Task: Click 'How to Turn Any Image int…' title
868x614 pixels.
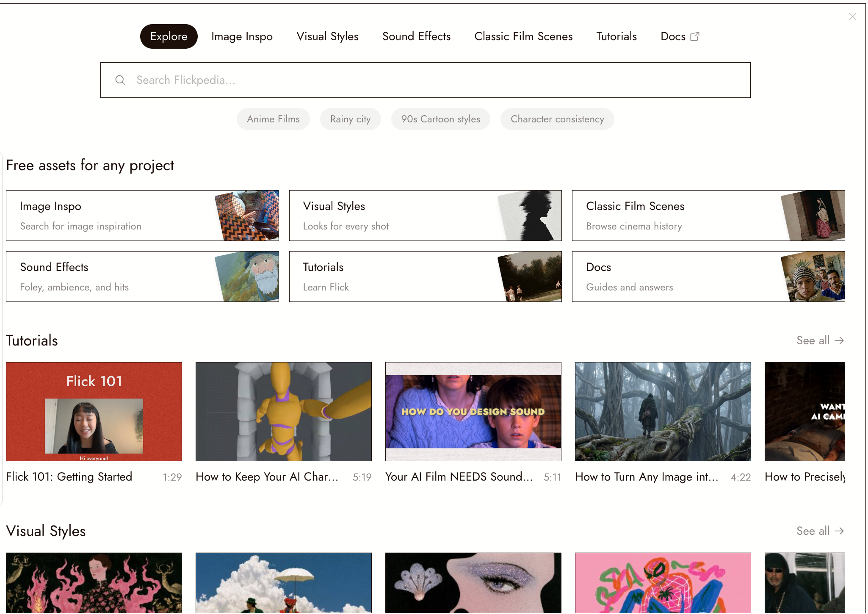Action: pos(647,477)
